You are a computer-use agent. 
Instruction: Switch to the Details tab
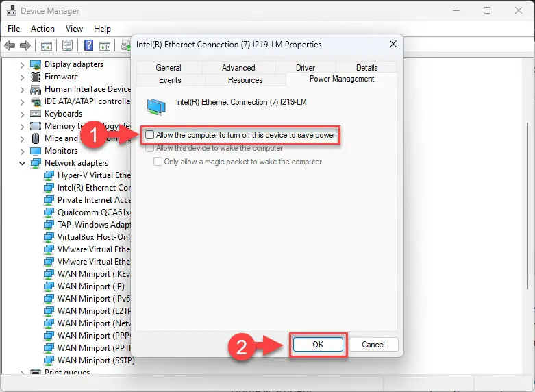click(x=366, y=68)
